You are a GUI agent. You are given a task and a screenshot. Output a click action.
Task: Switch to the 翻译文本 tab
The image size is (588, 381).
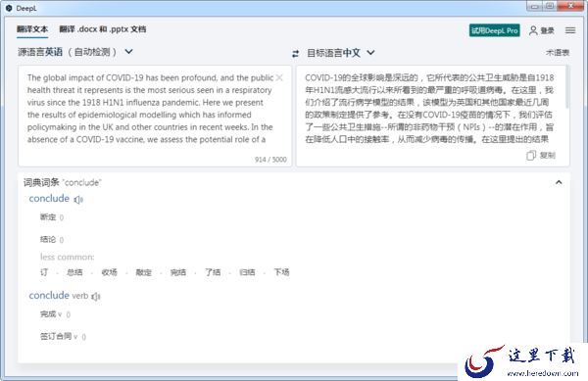tap(32, 28)
